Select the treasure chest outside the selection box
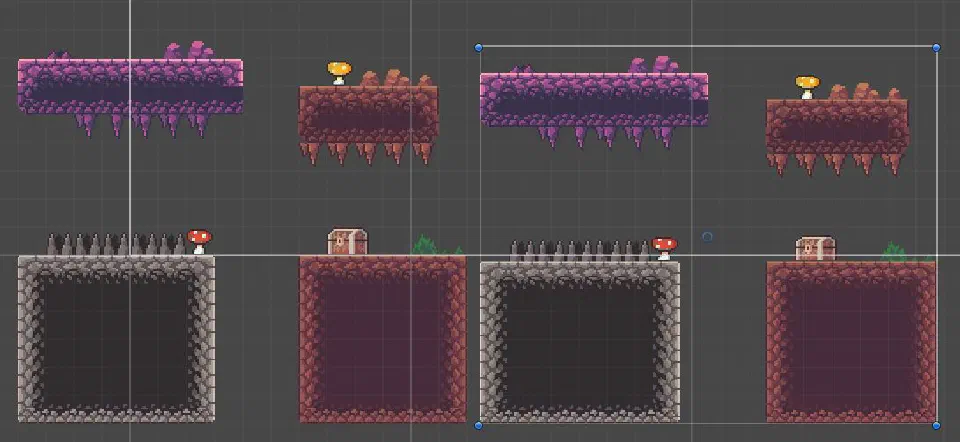960x442 pixels. click(x=348, y=241)
